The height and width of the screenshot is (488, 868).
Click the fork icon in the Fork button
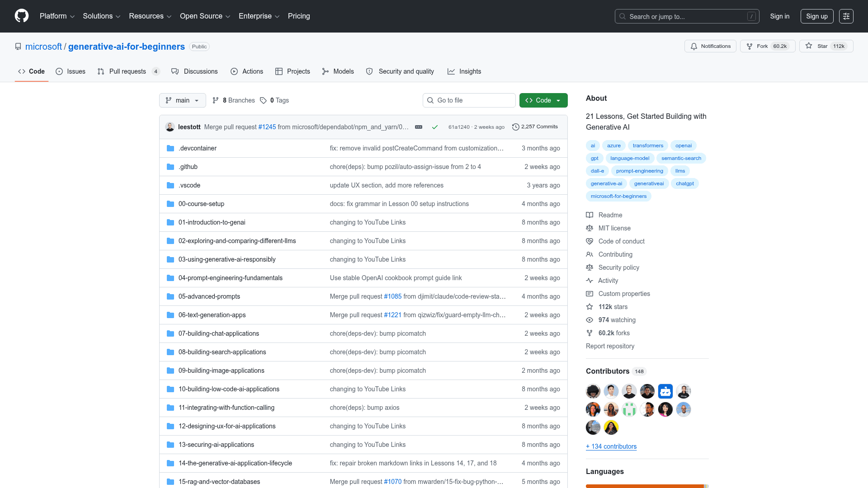click(750, 46)
